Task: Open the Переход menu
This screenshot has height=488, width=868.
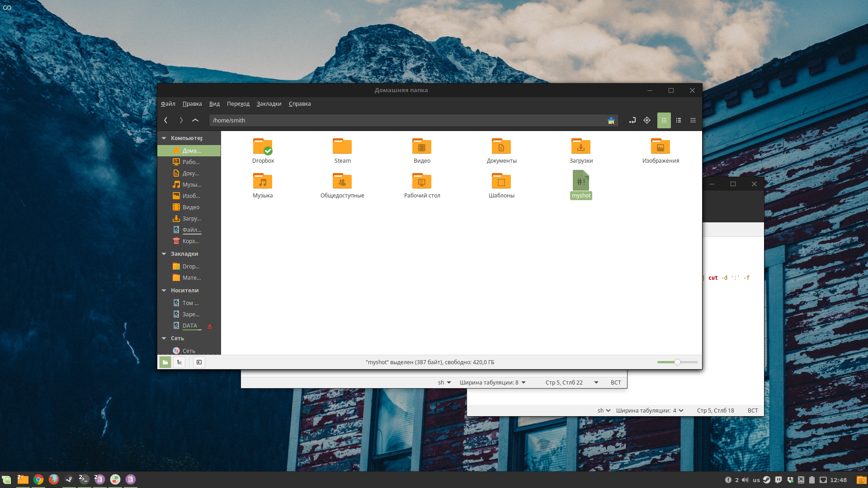Action: pyautogui.click(x=238, y=104)
